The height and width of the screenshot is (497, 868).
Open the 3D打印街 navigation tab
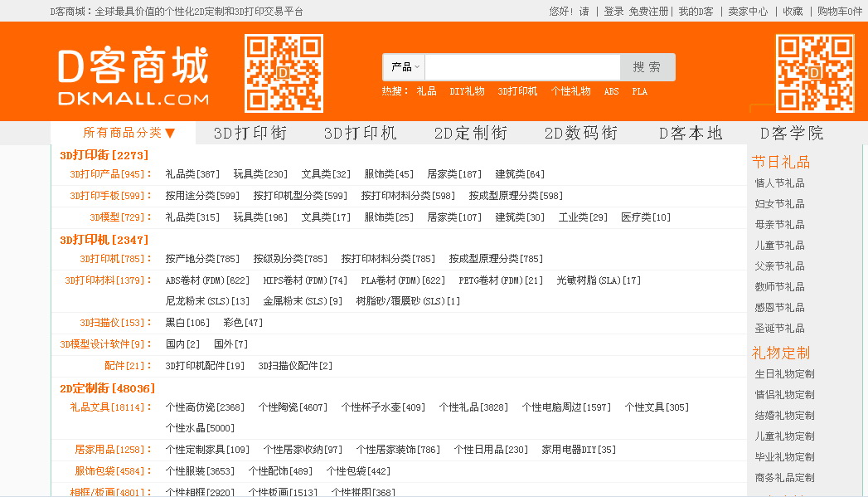click(250, 133)
